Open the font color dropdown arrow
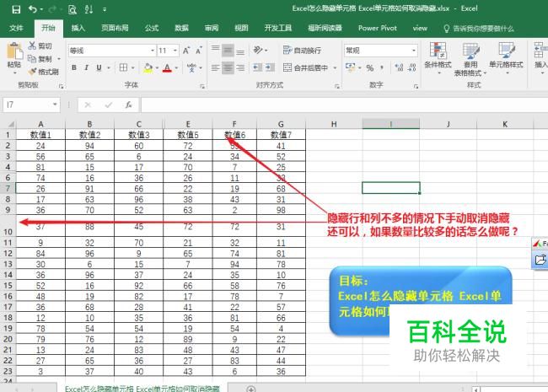The image size is (548, 392). pos(176,67)
